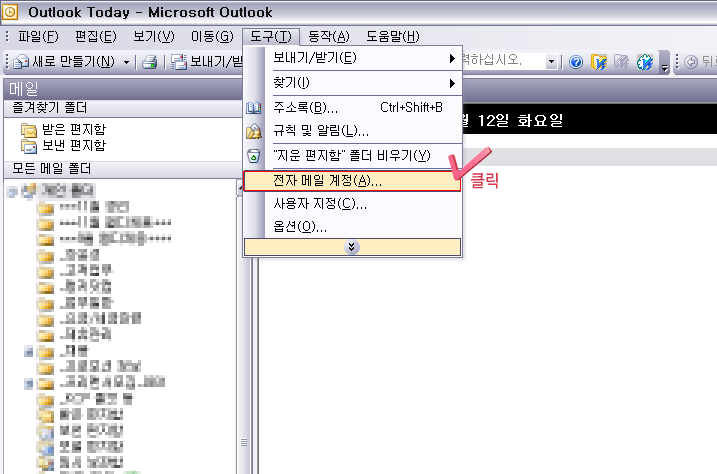Click address book icon beside 주소록
Viewport: 717px width, 474px height.
254,108
